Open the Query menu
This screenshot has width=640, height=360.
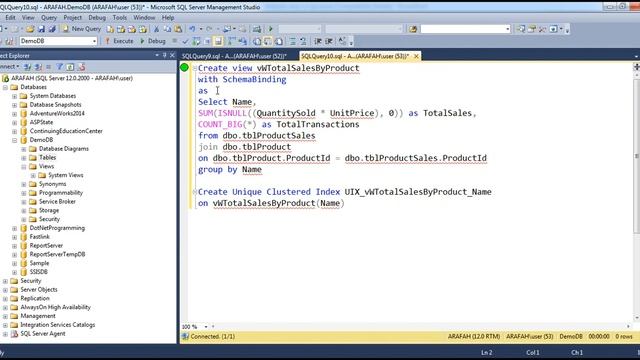49,18
